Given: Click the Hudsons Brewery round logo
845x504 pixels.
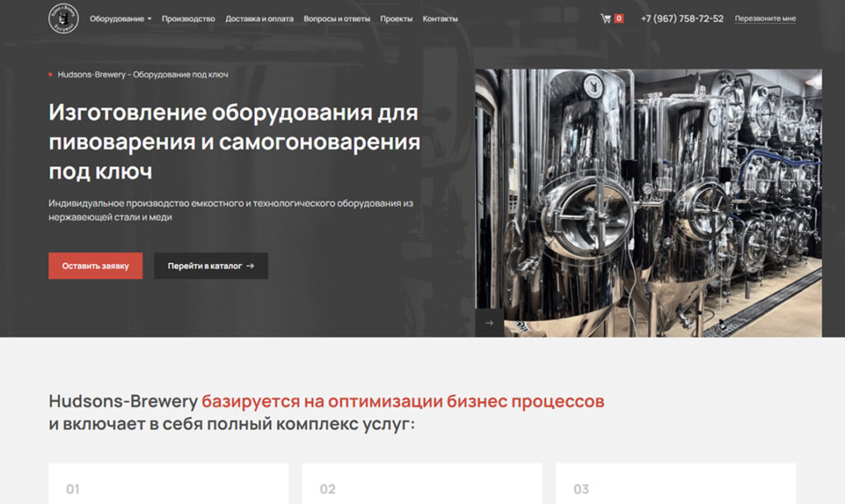Looking at the screenshot, I should pos(64,18).
